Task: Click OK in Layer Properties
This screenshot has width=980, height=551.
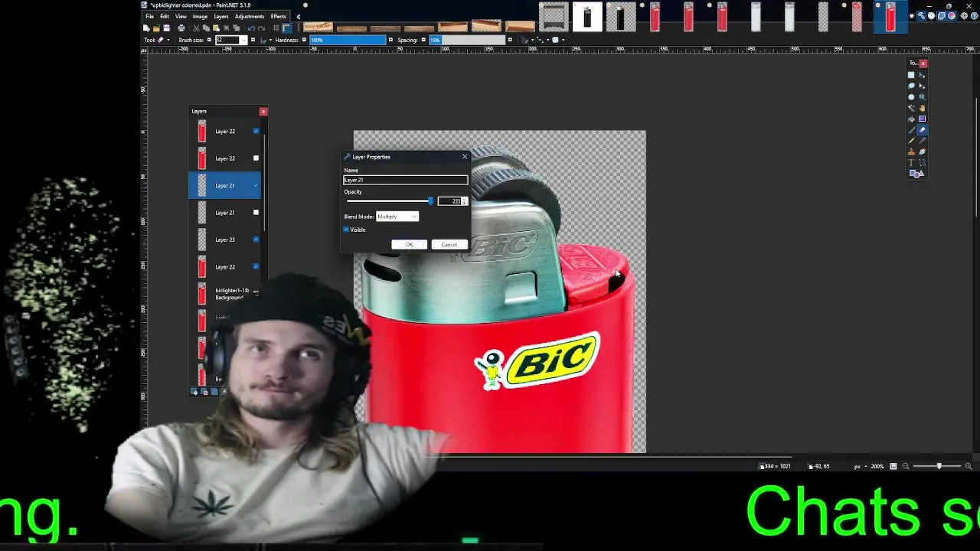Action: pyautogui.click(x=409, y=245)
